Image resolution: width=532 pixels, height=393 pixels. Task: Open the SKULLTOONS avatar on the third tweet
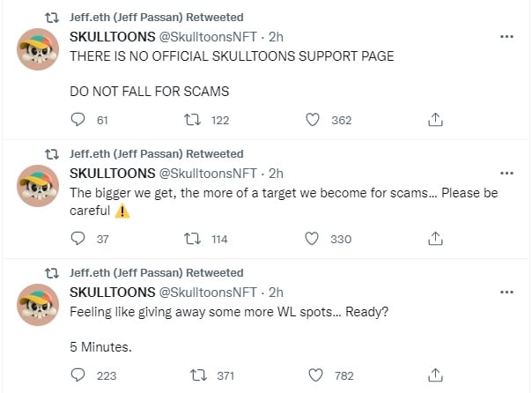[x=39, y=305]
